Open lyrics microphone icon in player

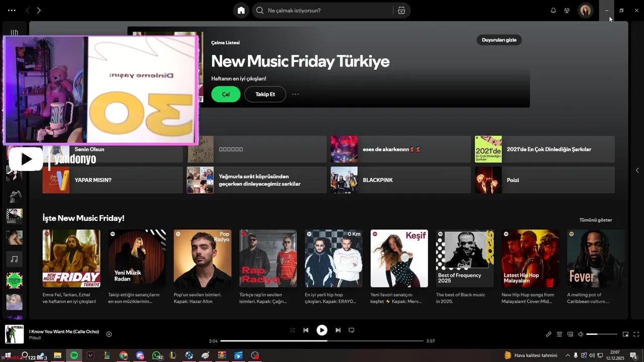click(x=549, y=334)
